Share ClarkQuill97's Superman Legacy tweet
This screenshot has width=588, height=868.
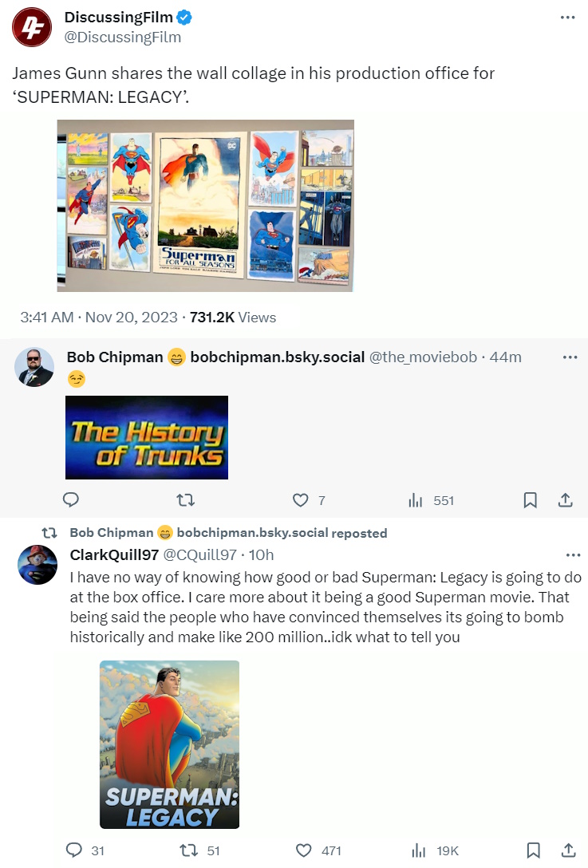(x=568, y=850)
